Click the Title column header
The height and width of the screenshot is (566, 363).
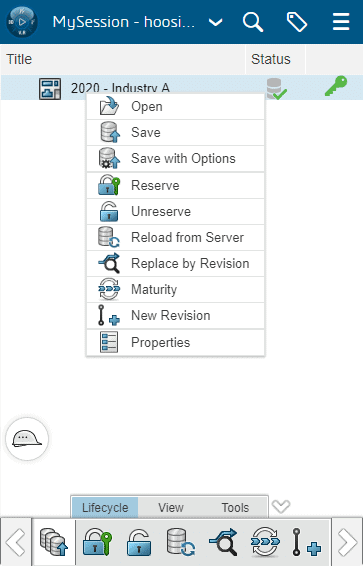click(123, 59)
